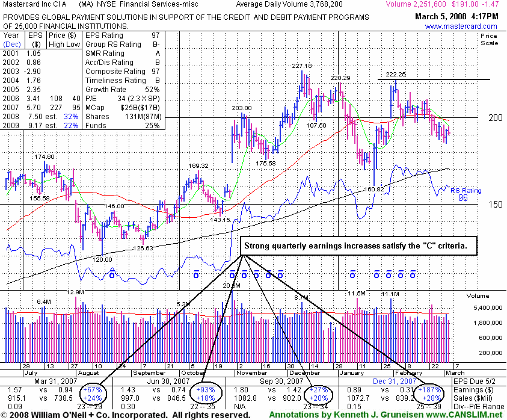507x420 pixels.
Task: Click the 'Growth Rate 52%' row
Action: pos(123,90)
